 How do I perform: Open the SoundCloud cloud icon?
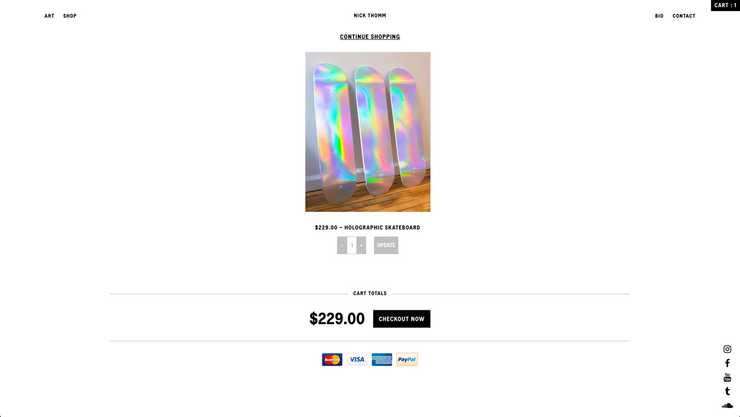click(x=727, y=405)
